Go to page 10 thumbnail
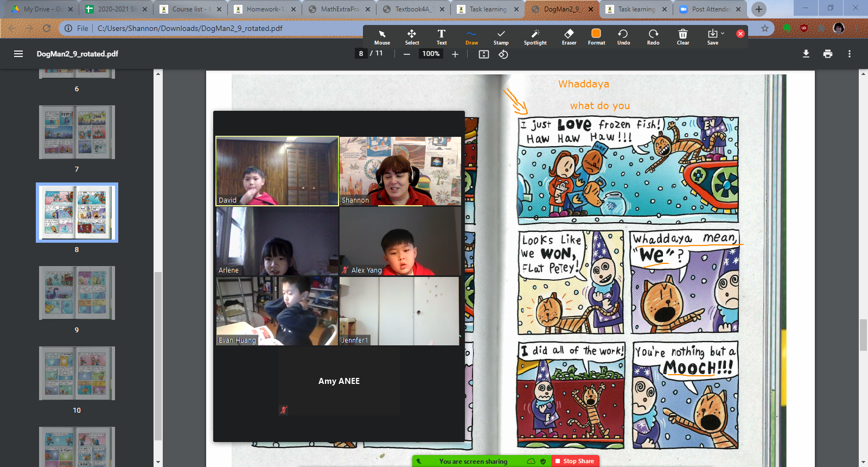The height and width of the screenshot is (467, 868). 77,373
